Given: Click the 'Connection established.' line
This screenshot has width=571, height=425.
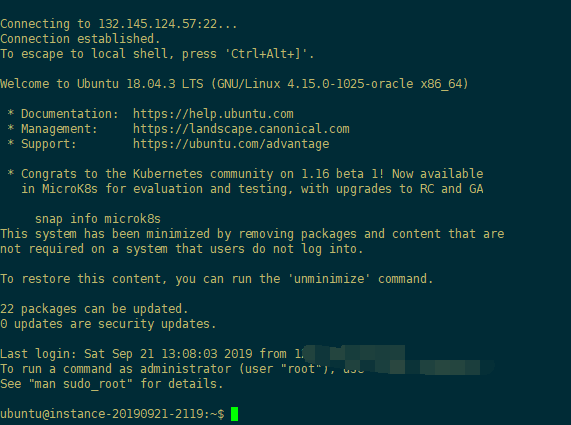Looking at the screenshot, I should pyautogui.click(x=80, y=39).
